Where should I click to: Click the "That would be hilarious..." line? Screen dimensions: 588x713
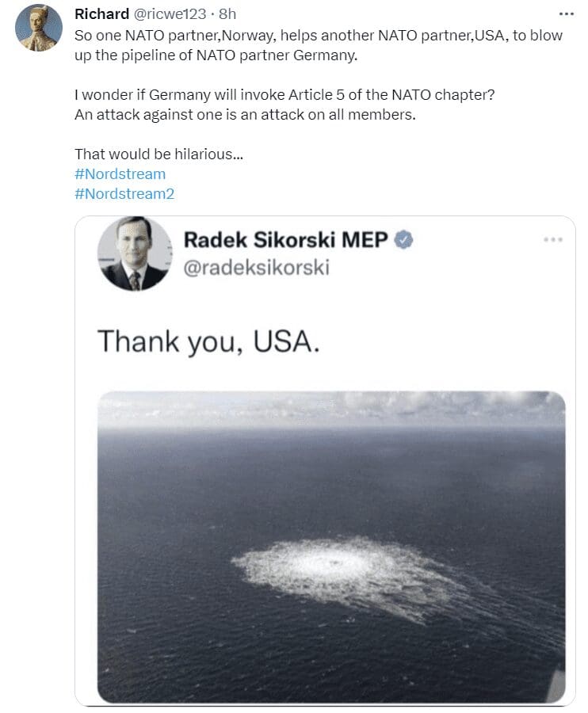159,154
